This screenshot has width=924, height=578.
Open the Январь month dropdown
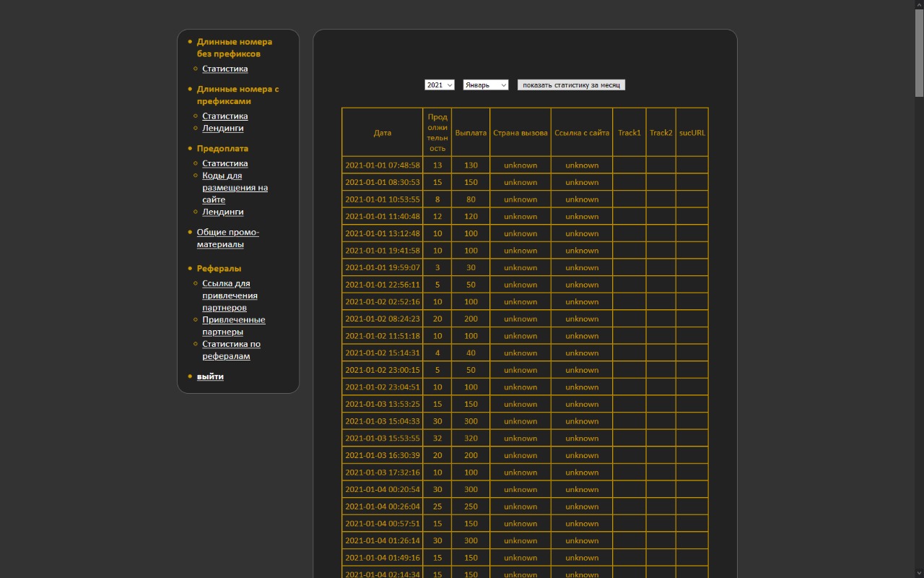tap(485, 85)
